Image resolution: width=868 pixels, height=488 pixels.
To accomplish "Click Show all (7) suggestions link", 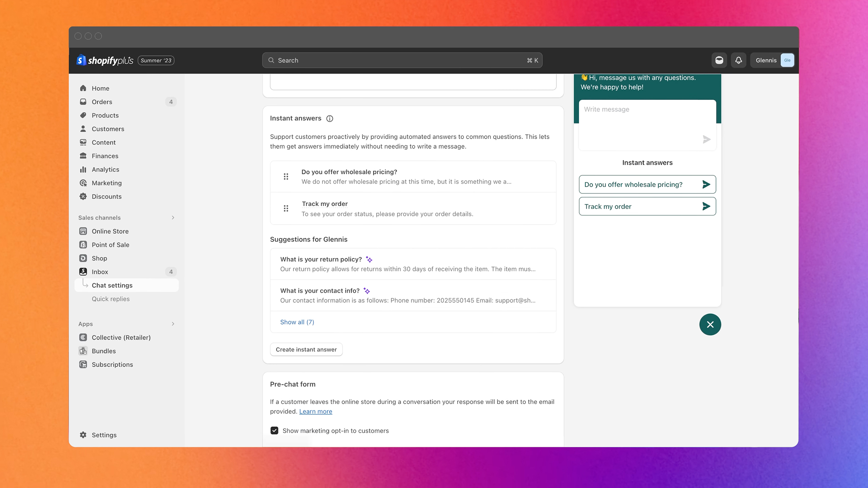I will coord(297,322).
